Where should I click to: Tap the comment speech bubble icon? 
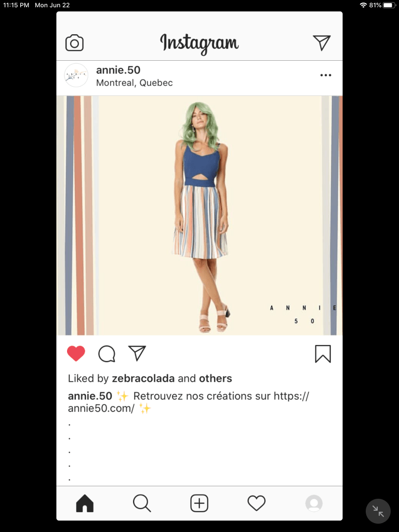pos(107,354)
